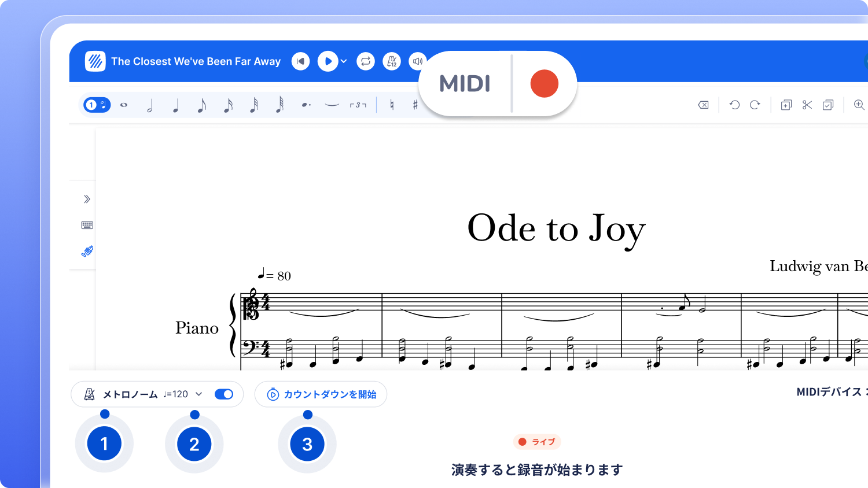868x488 pixels.
Task: Click the tempo marking quarter equals 80
Action: [x=274, y=275]
